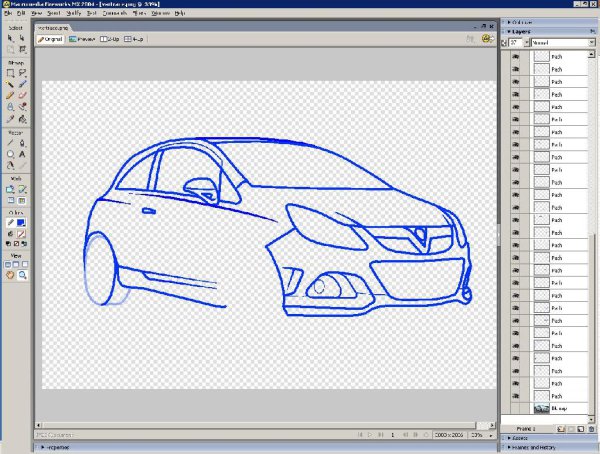Click the Original view button
The image size is (600, 454).
pos(51,39)
